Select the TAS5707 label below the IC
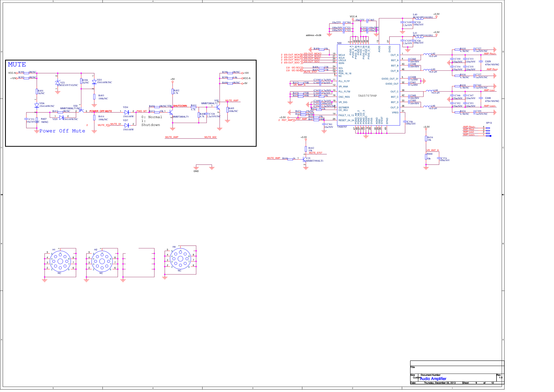554x392 pixels. coord(342,127)
